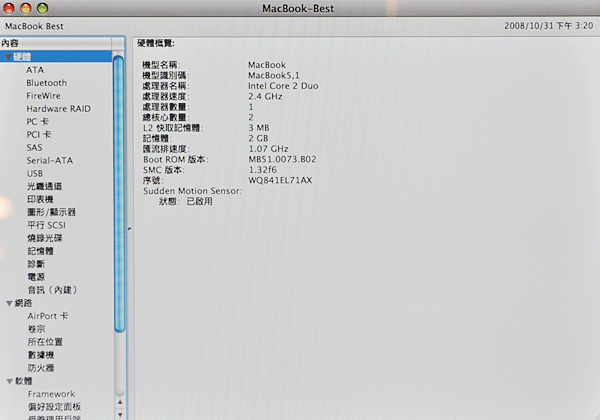The width and height of the screenshot is (600, 420).
Task: Click the MacBook5,1 model identifier value
Action: point(274,75)
